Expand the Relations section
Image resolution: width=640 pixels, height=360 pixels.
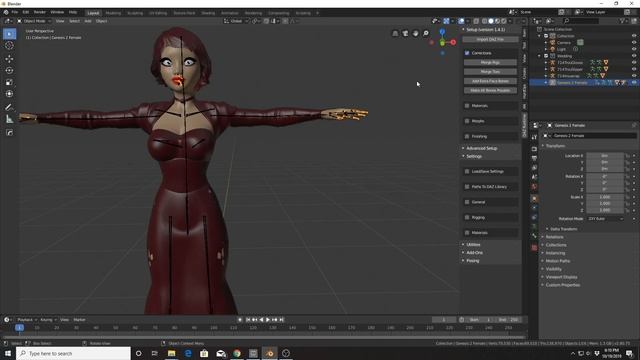pos(554,237)
